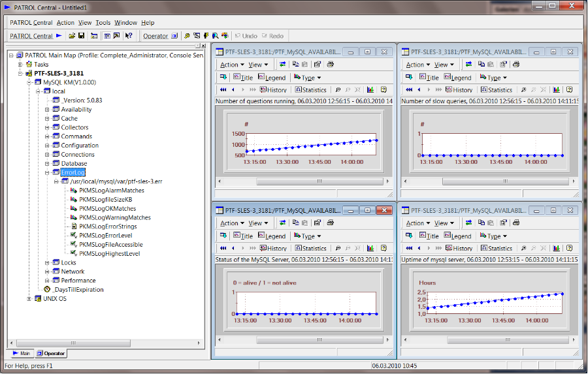Click Statistics in Uptime of mysql server window
The image size is (588, 374).
pyautogui.click(x=497, y=249)
